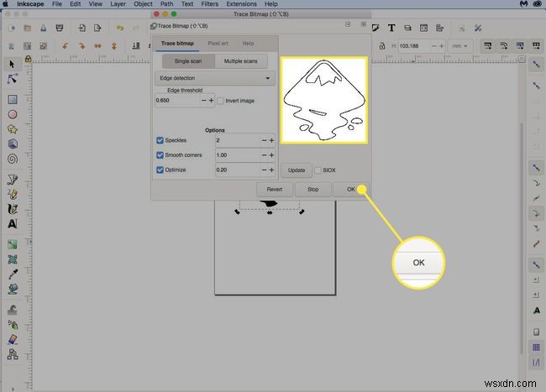Image resolution: width=546 pixels, height=392 pixels.
Task: Choose the Single scan mode
Action: tap(188, 61)
